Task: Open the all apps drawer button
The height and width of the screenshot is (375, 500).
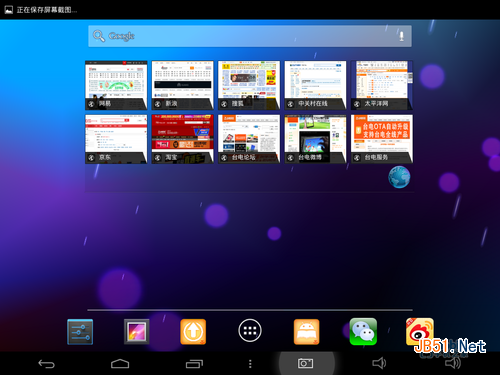Action: (x=250, y=330)
